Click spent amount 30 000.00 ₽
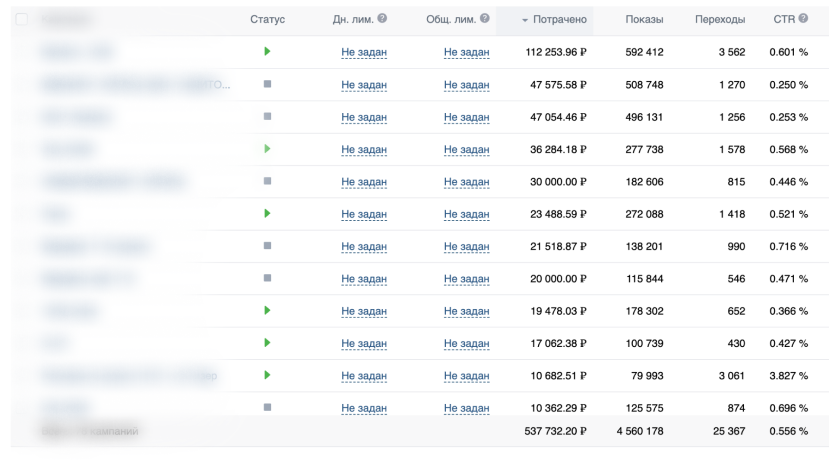The height and width of the screenshot is (466, 829). (558, 182)
